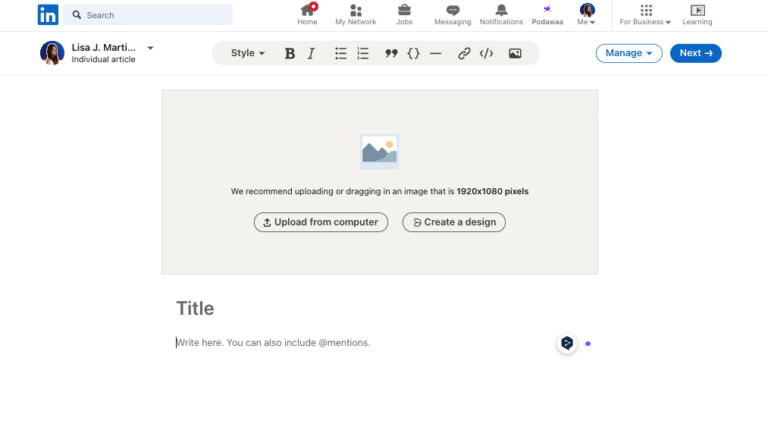768x437 pixels.
Task: Click the Create a design button
Action: coord(454,222)
